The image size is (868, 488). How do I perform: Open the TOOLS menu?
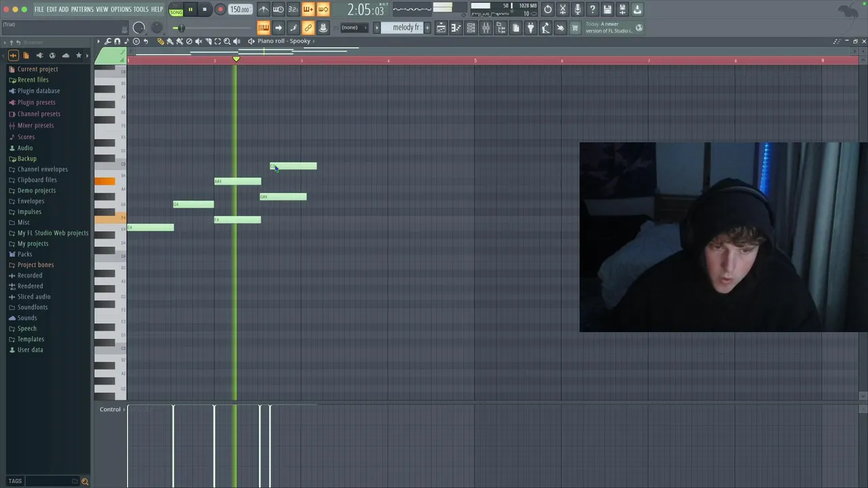141,9
